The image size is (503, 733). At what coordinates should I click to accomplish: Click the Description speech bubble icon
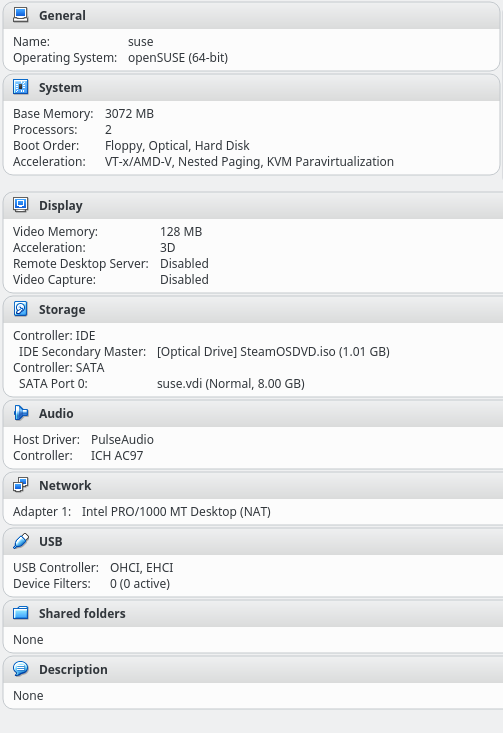point(21,669)
